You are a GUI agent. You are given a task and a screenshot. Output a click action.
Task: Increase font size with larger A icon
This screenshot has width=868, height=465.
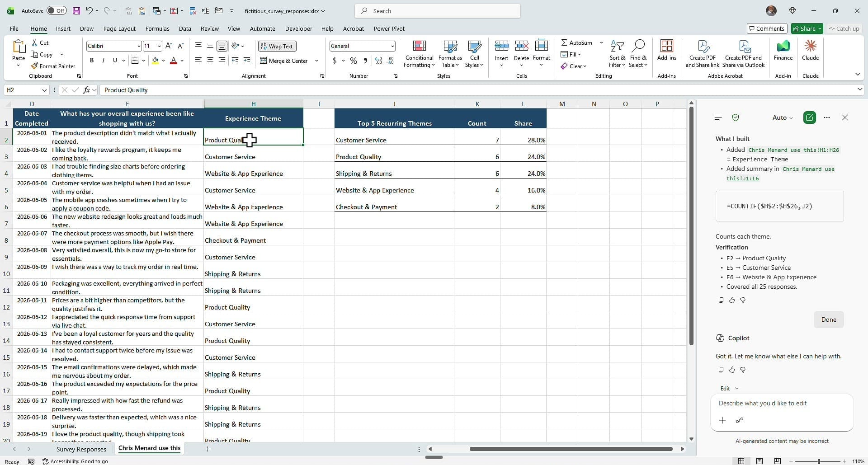[x=169, y=46]
